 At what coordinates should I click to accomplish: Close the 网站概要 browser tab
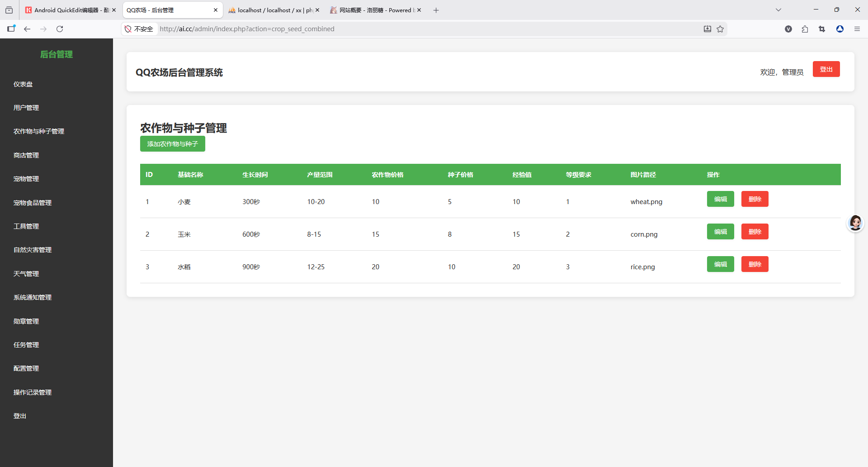click(419, 10)
